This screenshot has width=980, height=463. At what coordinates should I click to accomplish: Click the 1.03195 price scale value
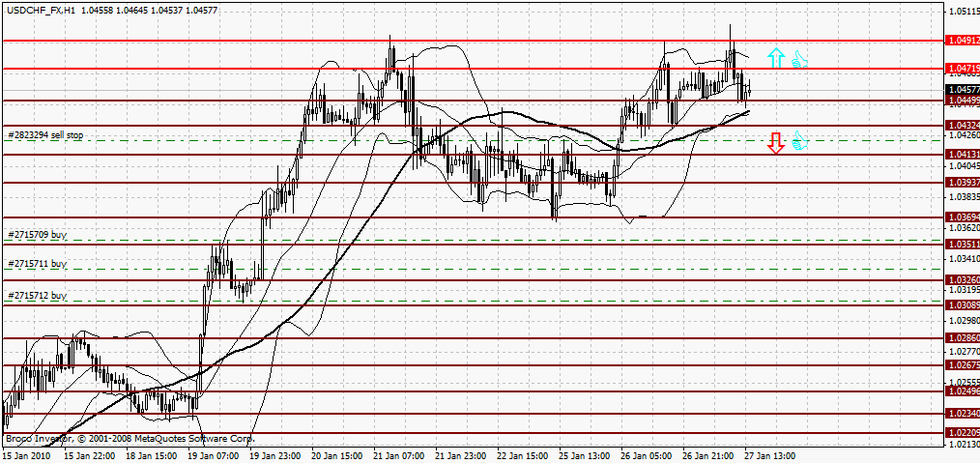pyautogui.click(x=965, y=290)
